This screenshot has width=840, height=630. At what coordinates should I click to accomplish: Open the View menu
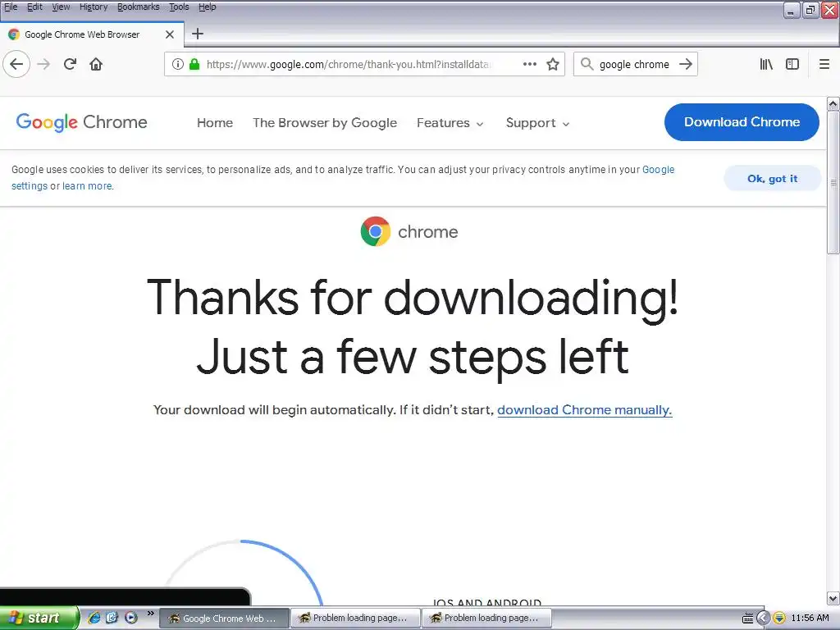61,7
